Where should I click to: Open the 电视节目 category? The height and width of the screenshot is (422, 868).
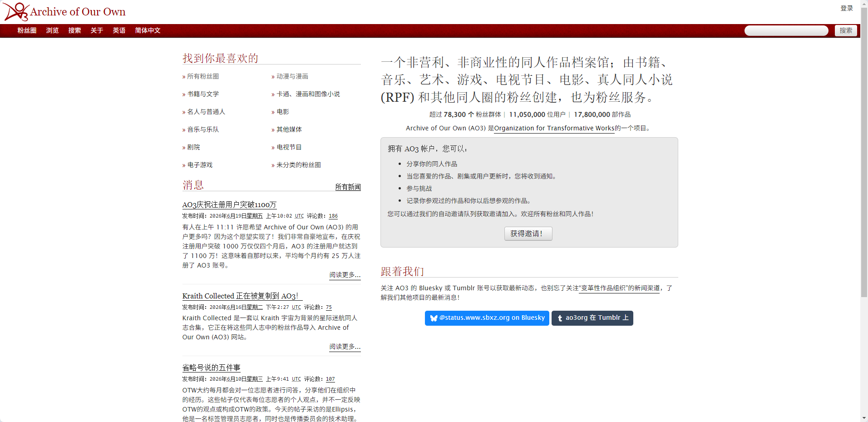(289, 147)
